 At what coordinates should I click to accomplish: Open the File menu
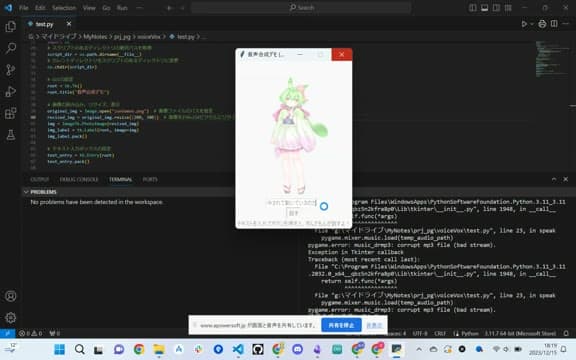(24, 8)
